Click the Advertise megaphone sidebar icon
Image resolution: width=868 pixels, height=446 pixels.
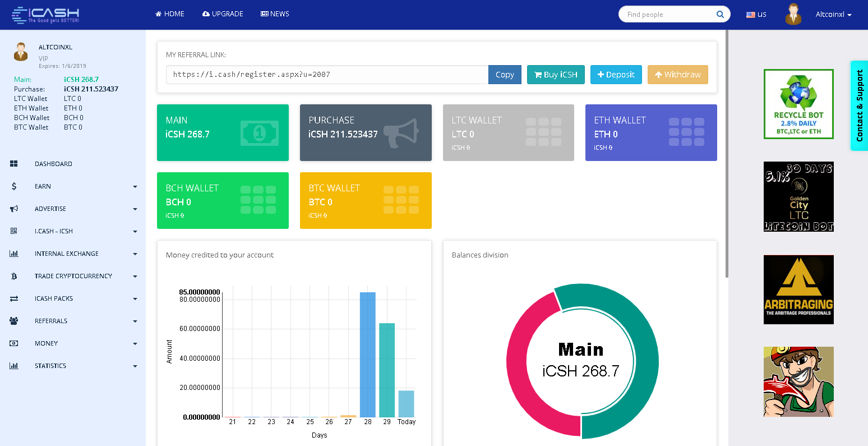14,209
